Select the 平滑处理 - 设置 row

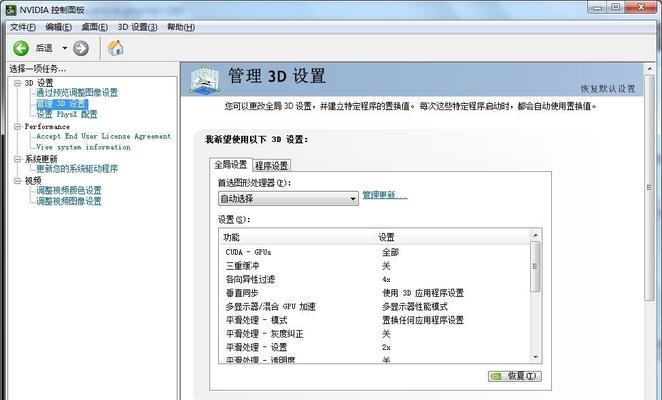(x=375, y=347)
